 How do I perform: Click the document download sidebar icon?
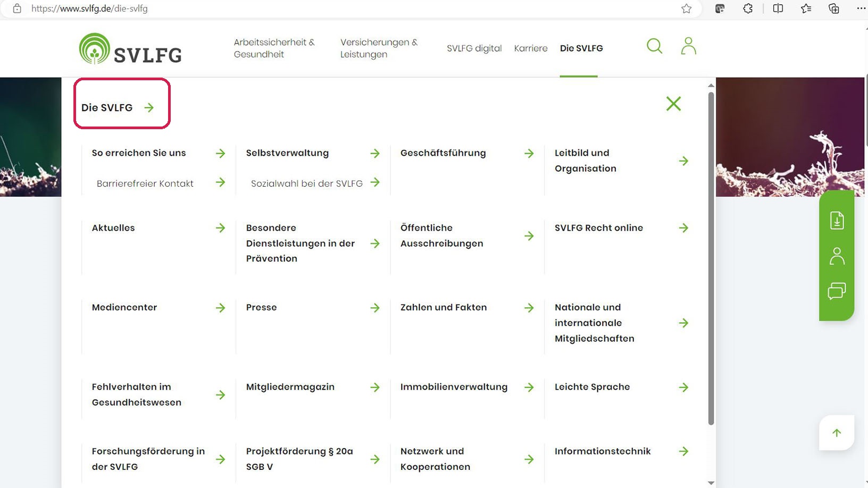[837, 220]
